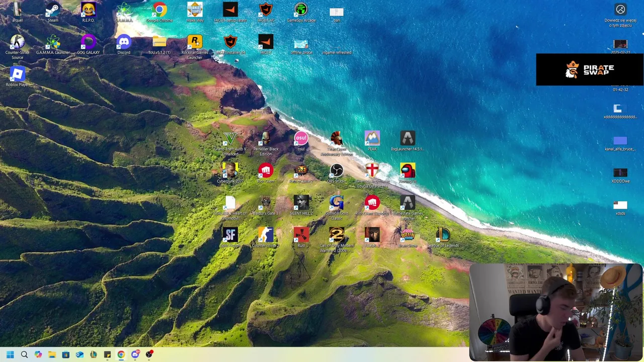The image size is (644, 362).
Task: Open the Painkiller Black Edition shortcut
Action: point(266,144)
